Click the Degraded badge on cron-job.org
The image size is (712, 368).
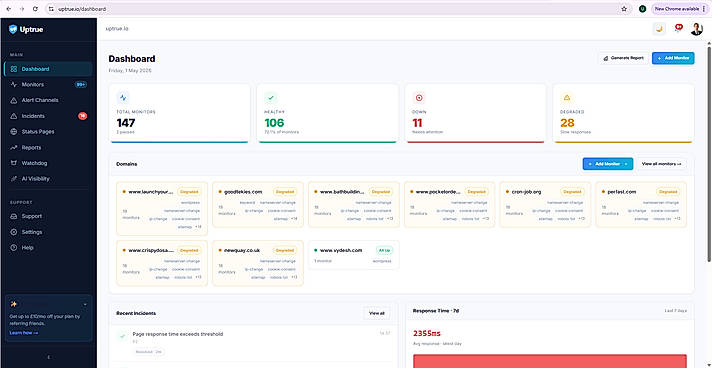(572, 192)
